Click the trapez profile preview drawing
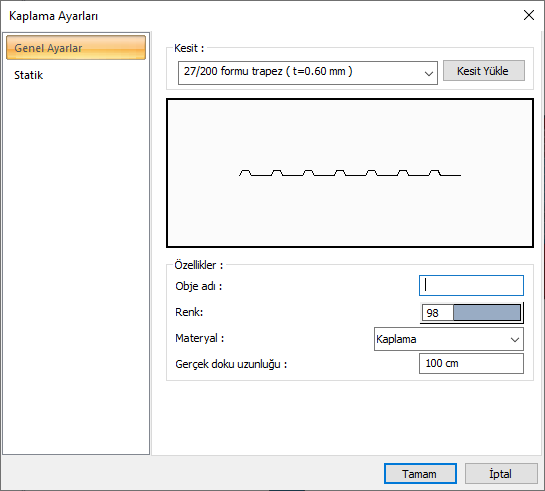The width and height of the screenshot is (545, 491). [x=350, y=173]
